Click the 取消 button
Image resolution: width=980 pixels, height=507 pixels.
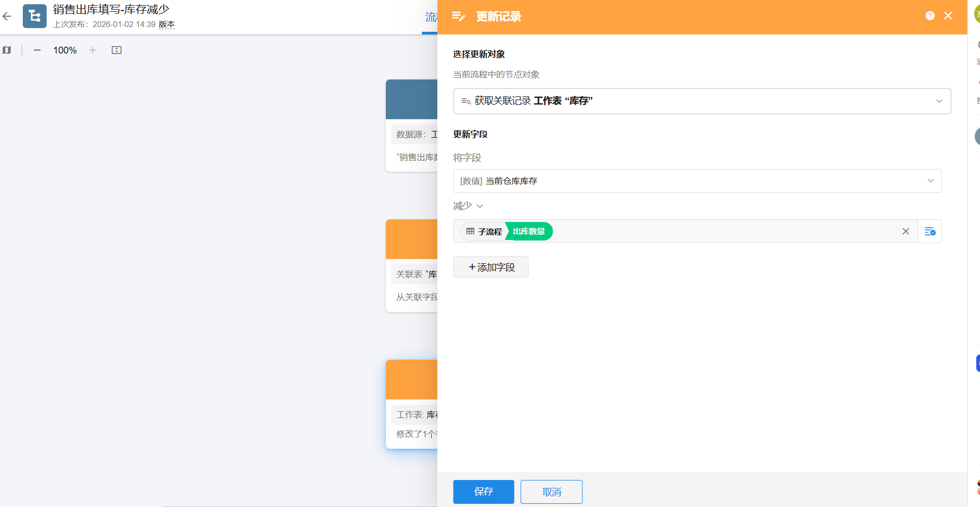tap(551, 492)
